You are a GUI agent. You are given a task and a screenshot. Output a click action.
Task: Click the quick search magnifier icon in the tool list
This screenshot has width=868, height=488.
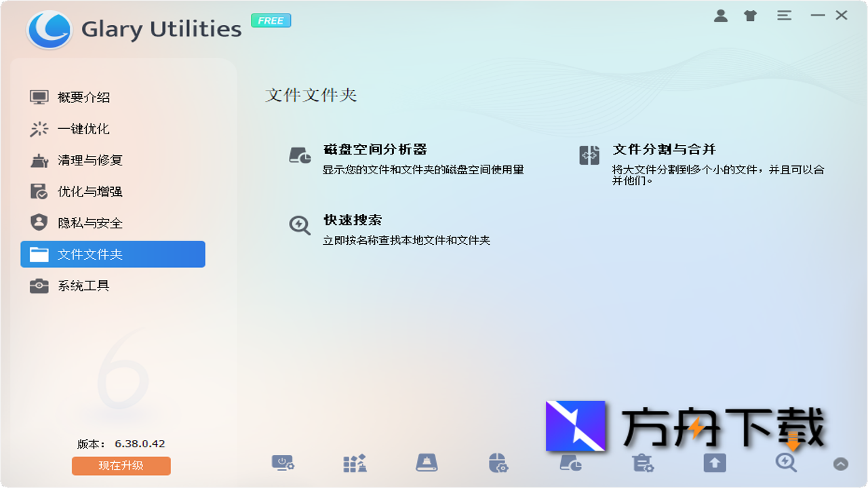pyautogui.click(x=300, y=225)
